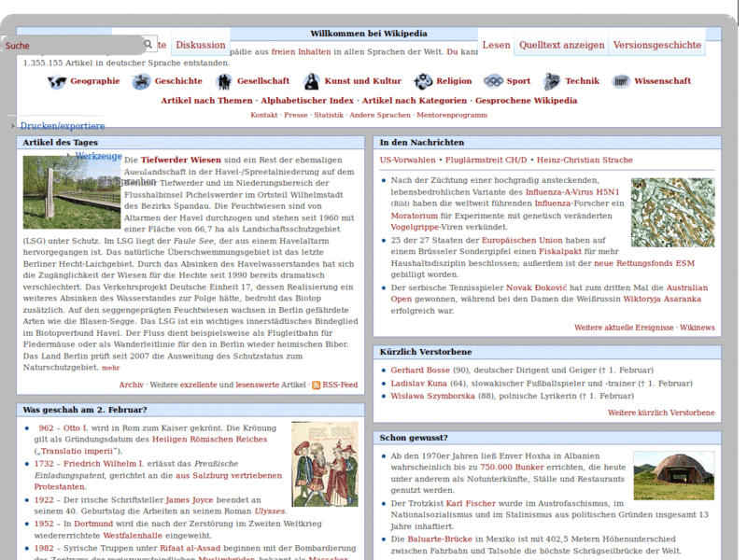Open the Sport portal link
Viewport: 747px width, 560px height.
[x=518, y=81]
